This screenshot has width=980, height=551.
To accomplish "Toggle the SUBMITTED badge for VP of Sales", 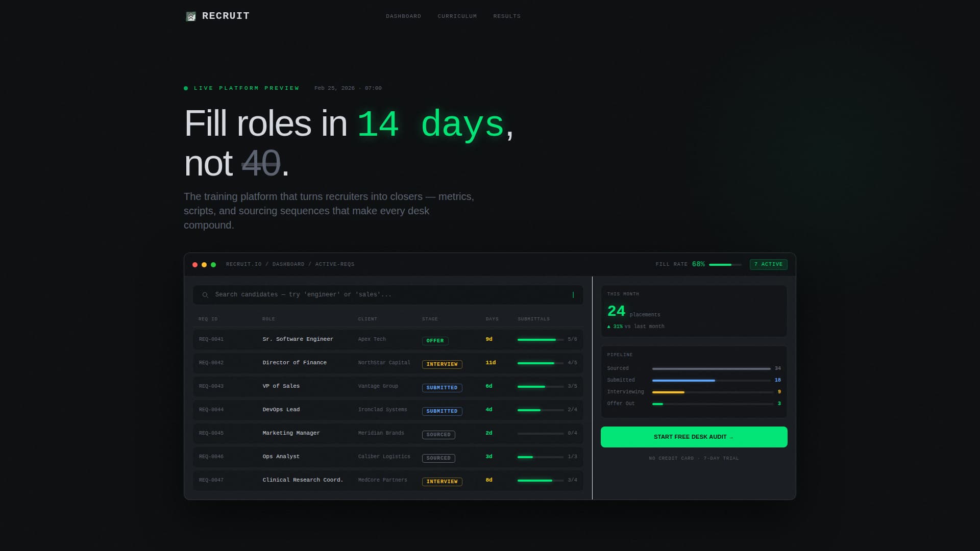I will 442,388.
